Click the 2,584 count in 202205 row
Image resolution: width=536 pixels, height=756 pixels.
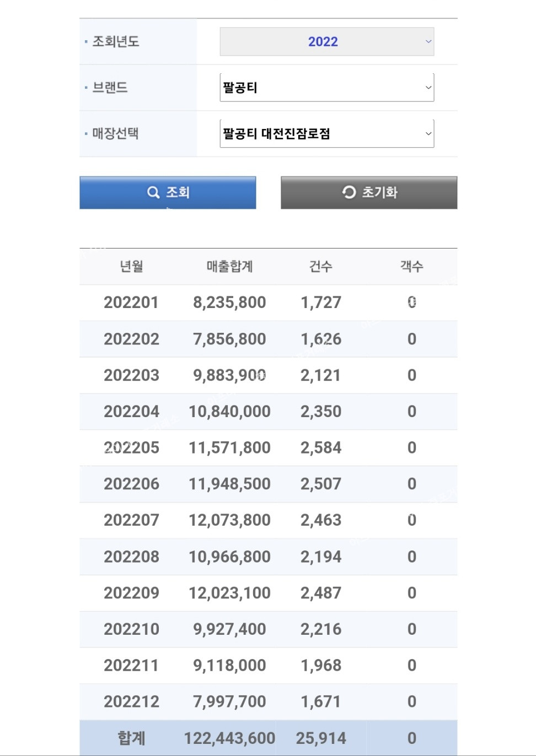click(x=321, y=448)
